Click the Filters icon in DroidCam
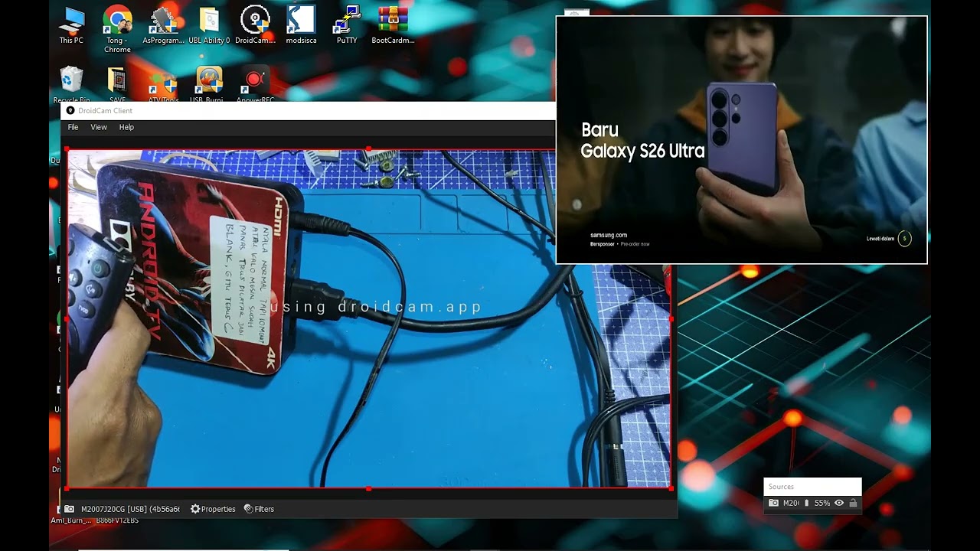980x551 pixels. point(248,509)
